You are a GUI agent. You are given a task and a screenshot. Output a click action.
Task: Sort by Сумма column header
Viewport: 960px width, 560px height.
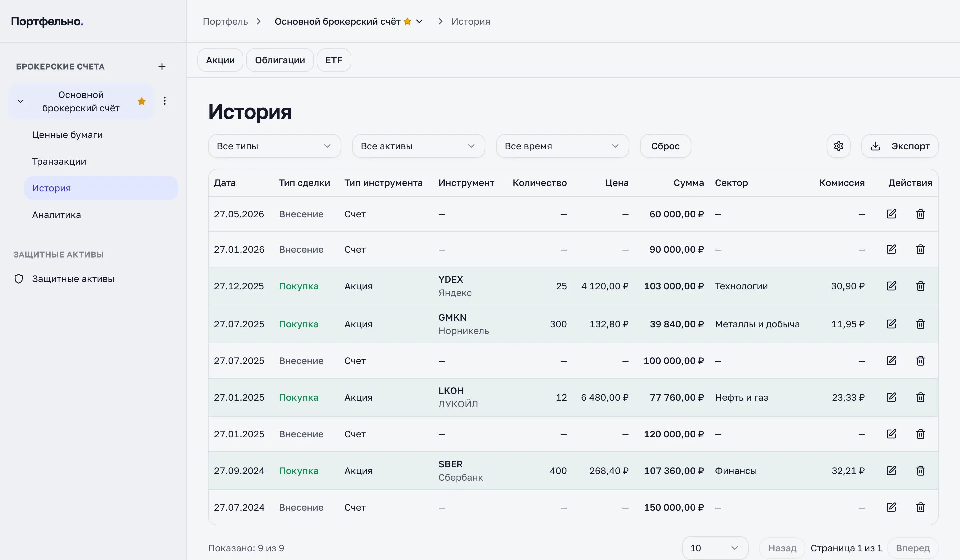coord(688,183)
